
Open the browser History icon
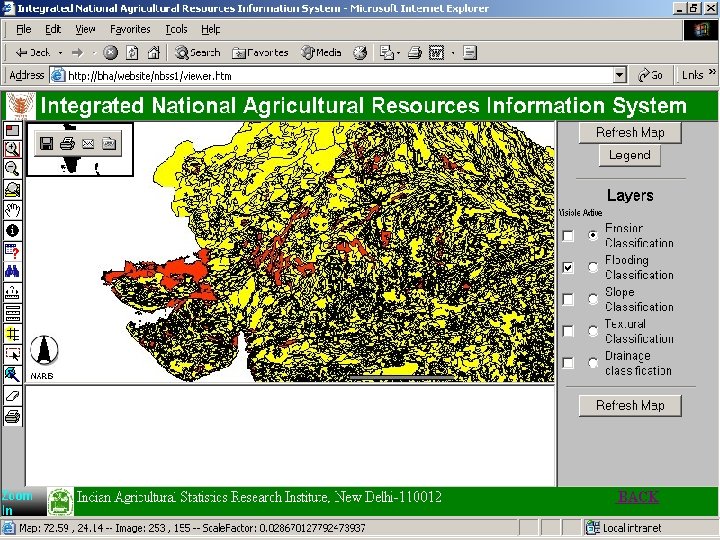pyautogui.click(x=360, y=53)
